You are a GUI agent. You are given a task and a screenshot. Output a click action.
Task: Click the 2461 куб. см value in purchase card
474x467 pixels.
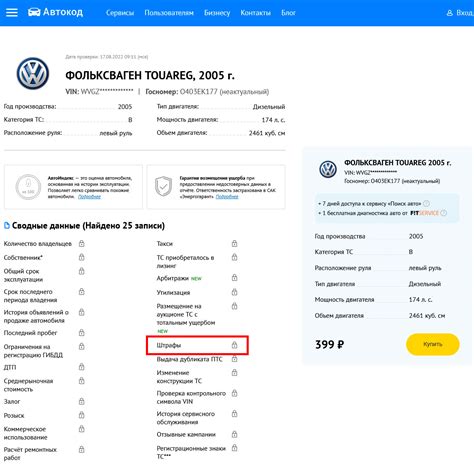click(427, 316)
